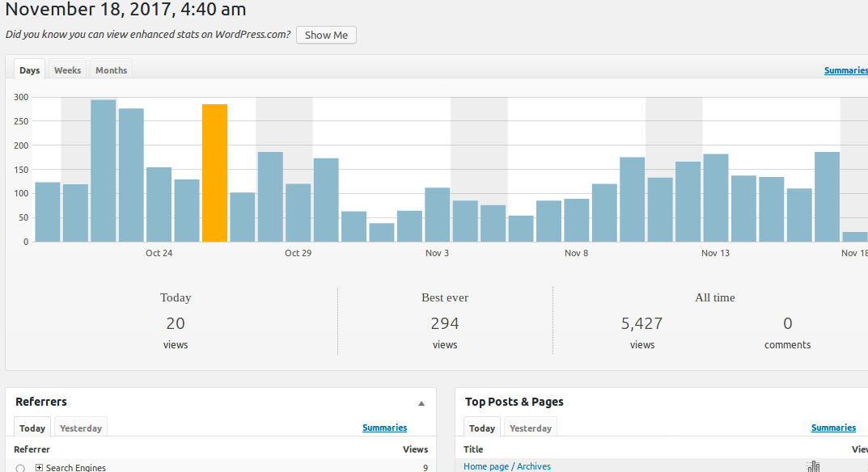Viewport: 868px width, 472px height.
Task: Open Summaries link for the chart
Action: 845,70
